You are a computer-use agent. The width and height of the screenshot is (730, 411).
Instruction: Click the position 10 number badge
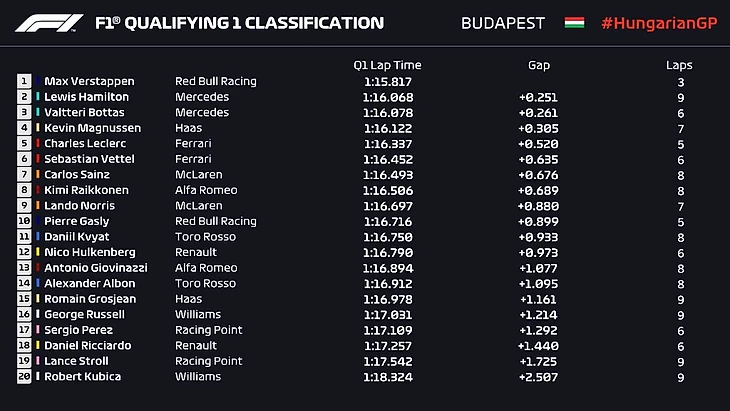(x=24, y=221)
